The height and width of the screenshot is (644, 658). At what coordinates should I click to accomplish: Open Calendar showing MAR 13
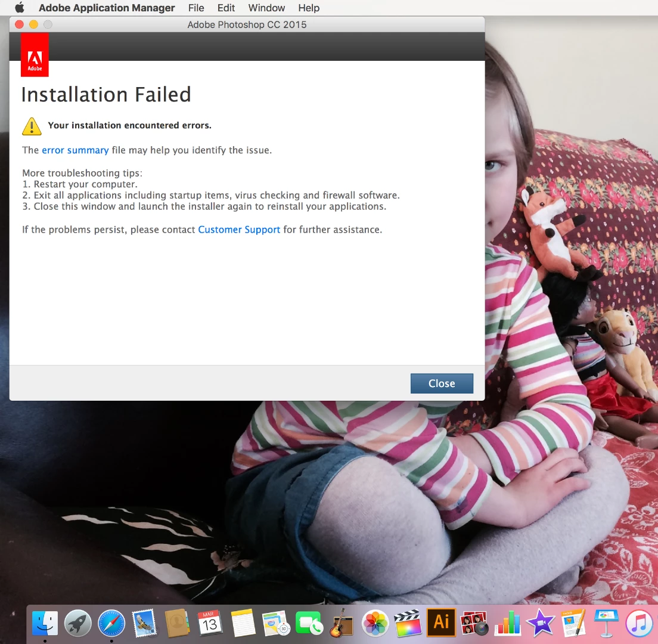[x=210, y=623]
